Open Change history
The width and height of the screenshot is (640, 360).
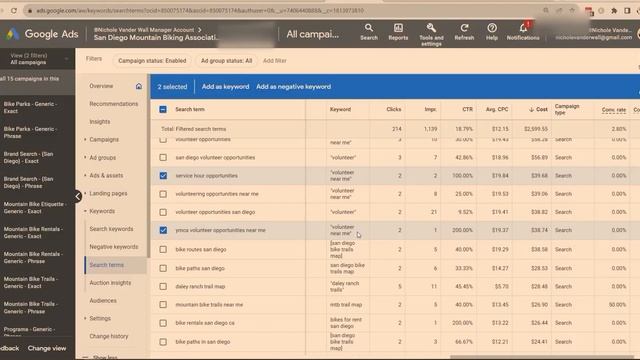(x=109, y=336)
